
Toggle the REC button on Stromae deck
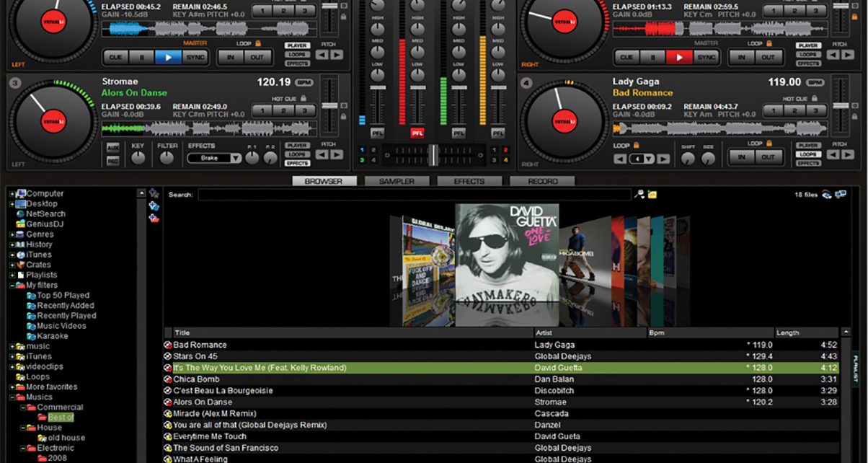(113, 160)
